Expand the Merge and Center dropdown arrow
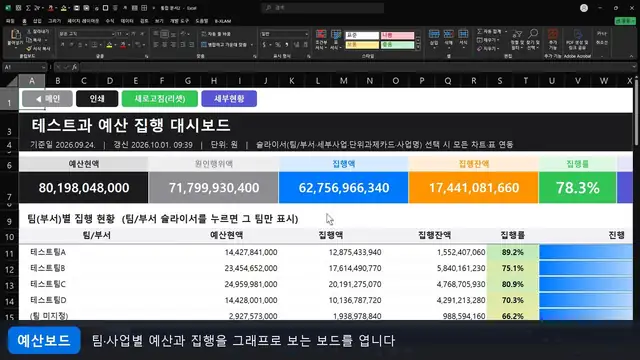 tap(251, 44)
